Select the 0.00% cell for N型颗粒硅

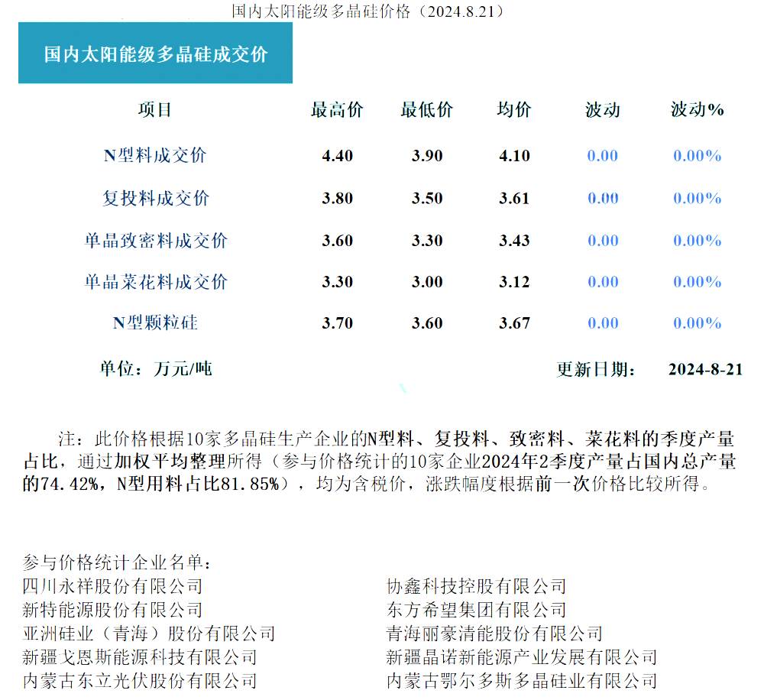click(697, 322)
